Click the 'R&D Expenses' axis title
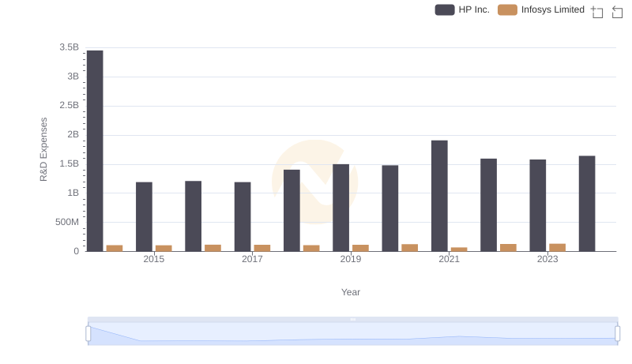The width and height of the screenshot is (632, 364). pyautogui.click(x=43, y=149)
